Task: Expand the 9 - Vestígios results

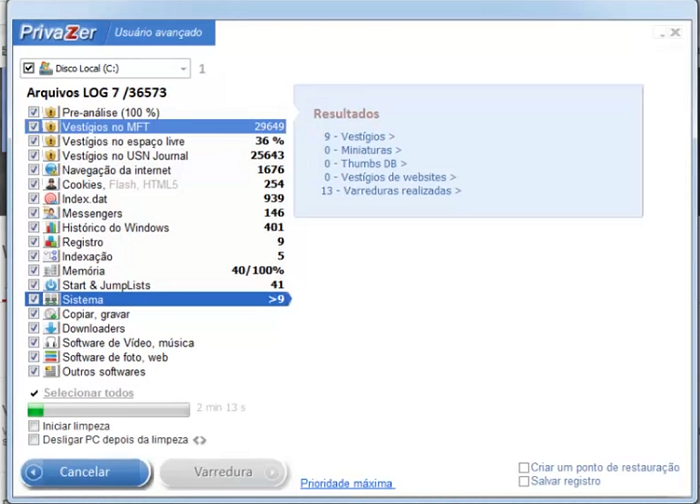Action: click(x=358, y=135)
